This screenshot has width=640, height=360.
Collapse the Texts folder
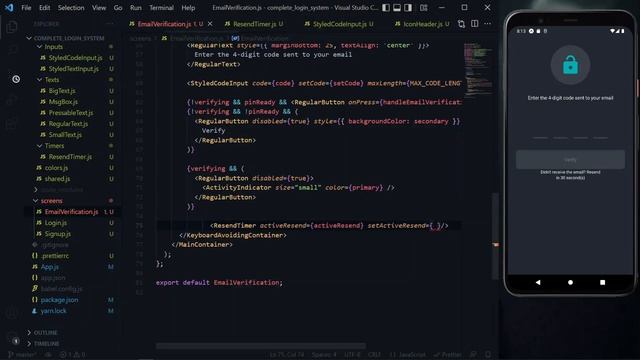tap(40, 80)
